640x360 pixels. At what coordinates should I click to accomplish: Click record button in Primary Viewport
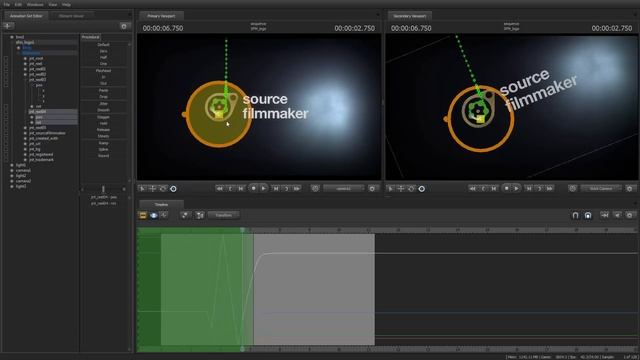click(253, 188)
